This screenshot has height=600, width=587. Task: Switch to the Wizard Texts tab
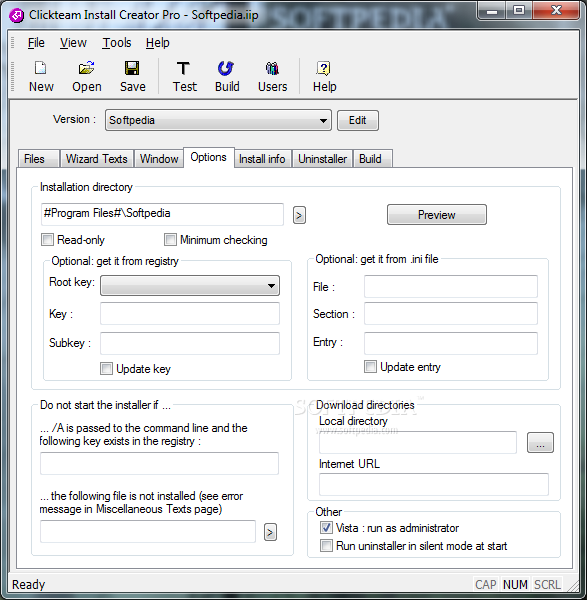point(96,159)
